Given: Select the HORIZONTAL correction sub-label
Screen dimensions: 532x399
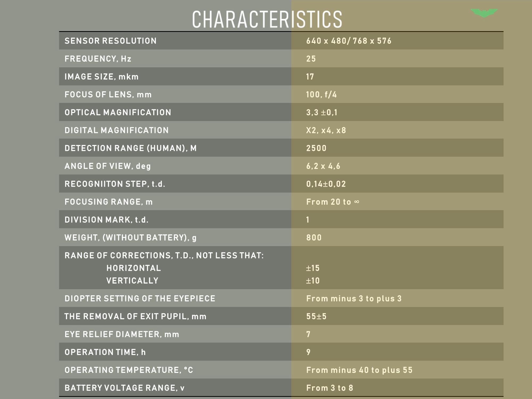Looking at the screenshot, I should (x=134, y=268).
